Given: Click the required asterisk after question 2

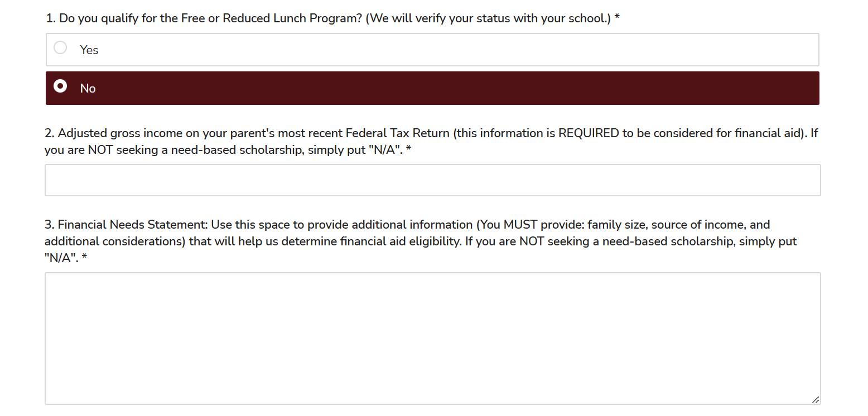Looking at the screenshot, I should pos(409,151).
